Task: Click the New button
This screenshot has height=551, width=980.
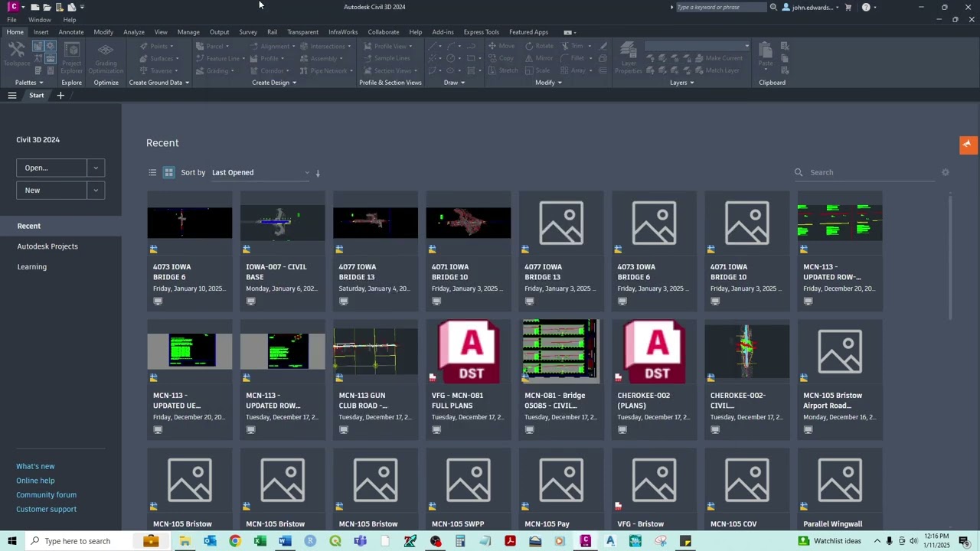Action: [x=51, y=190]
